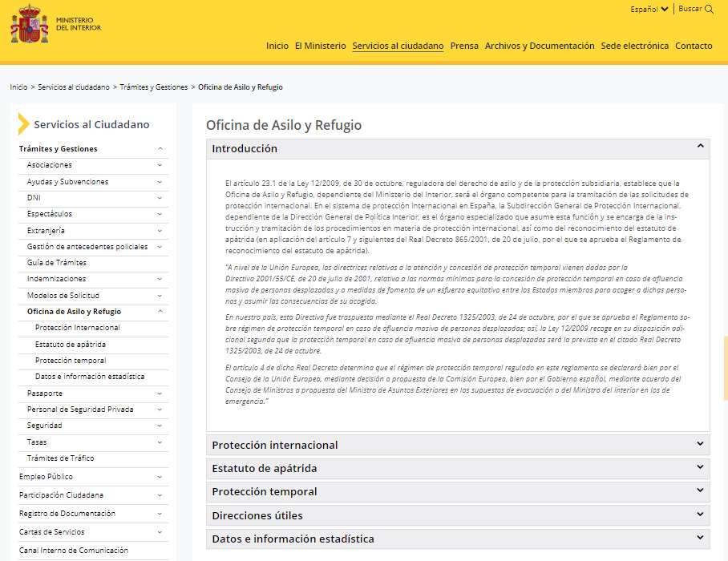
Task: Click the Tasas sidebar label
Action: (37, 442)
